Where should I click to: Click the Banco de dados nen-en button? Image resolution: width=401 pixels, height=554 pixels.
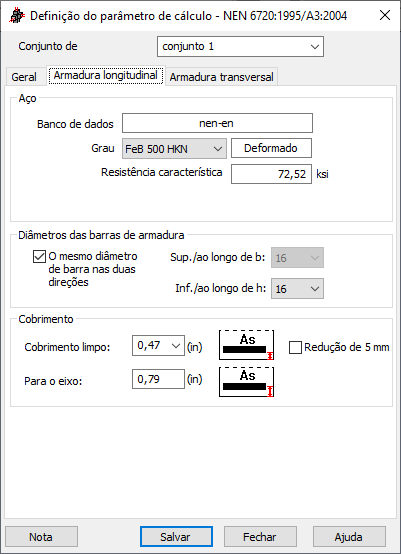click(217, 123)
